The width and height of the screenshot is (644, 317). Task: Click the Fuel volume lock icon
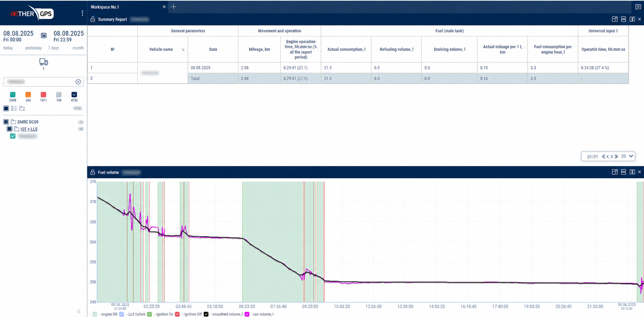[93, 172]
